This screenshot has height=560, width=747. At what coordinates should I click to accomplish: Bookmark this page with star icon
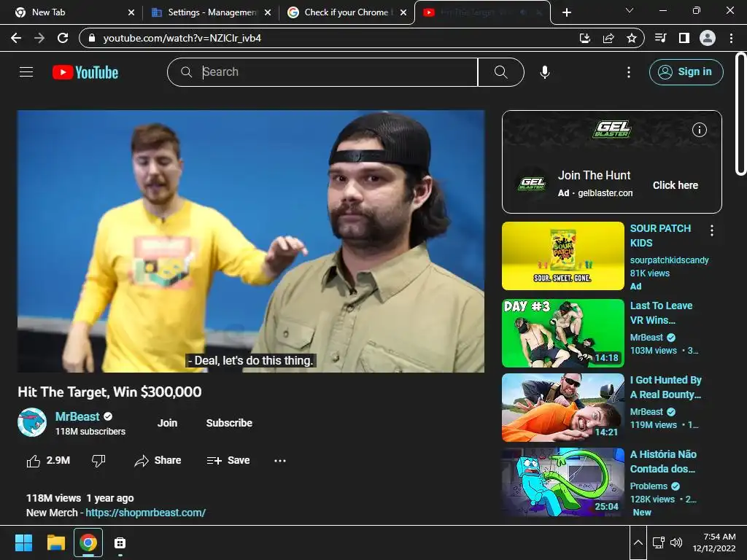click(632, 38)
